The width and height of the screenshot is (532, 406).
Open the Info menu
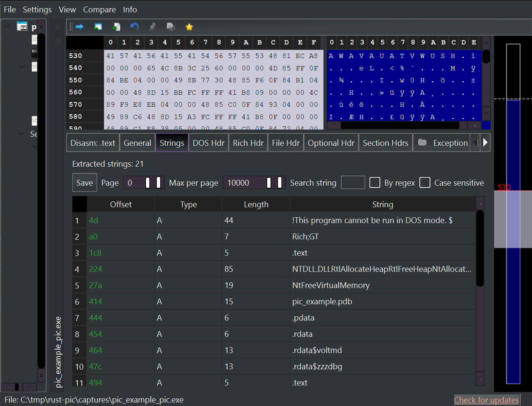pos(130,9)
